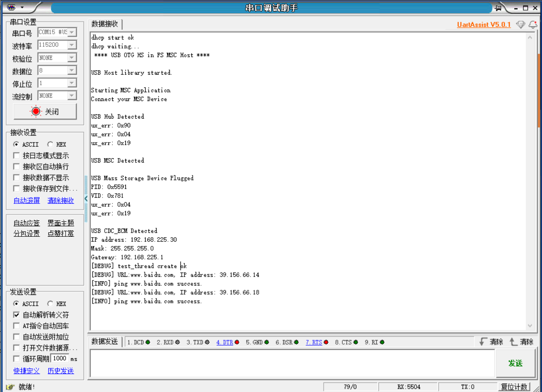Enable 自动发送附加位 checkbox
This screenshot has height=392, width=542.
(x=16, y=337)
